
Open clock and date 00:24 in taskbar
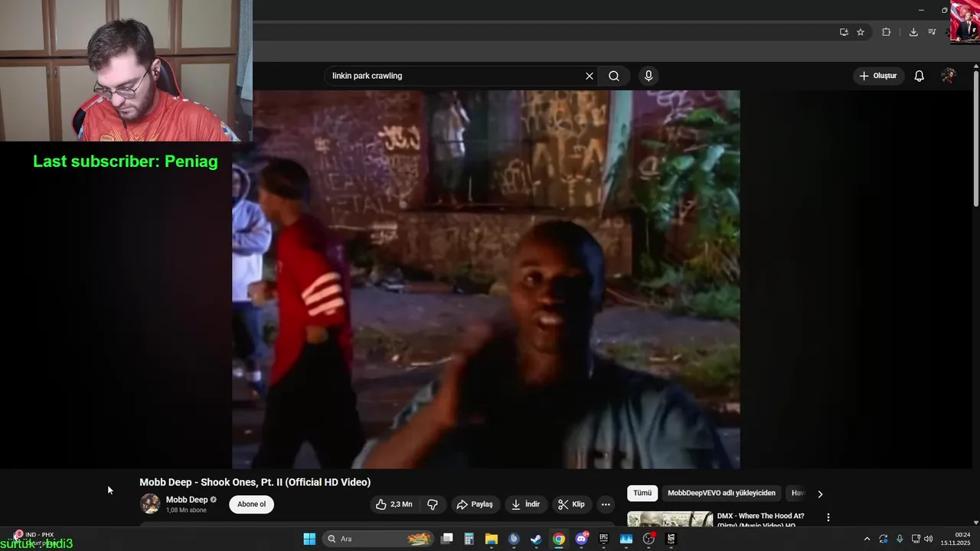[956, 539]
